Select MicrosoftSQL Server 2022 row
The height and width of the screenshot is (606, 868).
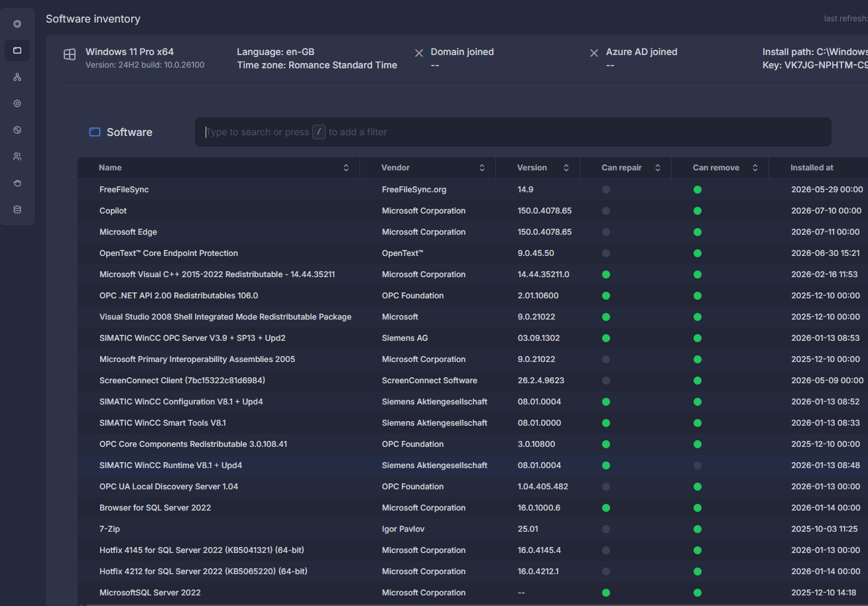[473, 593]
